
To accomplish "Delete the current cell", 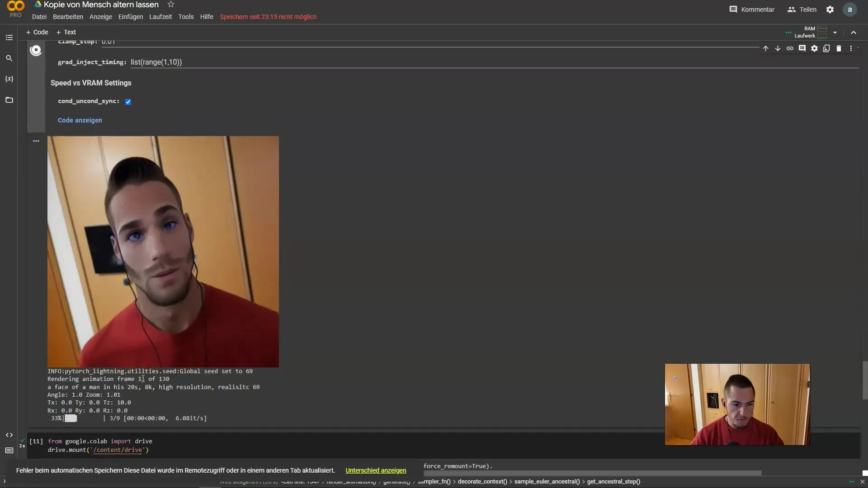I will [x=839, y=48].
